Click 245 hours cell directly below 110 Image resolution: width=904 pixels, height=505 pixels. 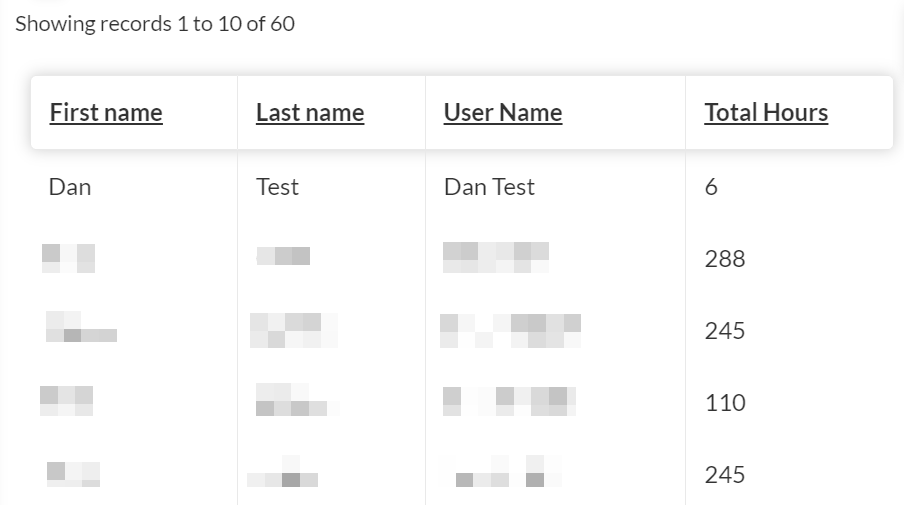coord(725,475)
